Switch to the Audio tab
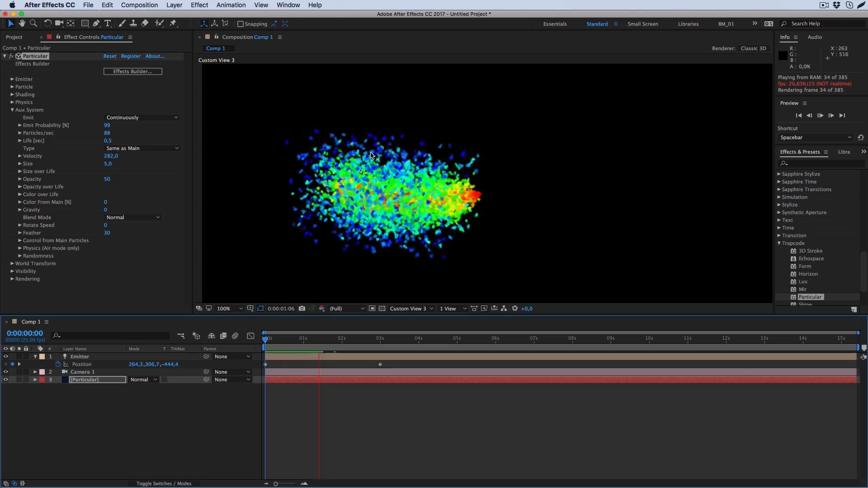Screen dimensions: 868x488 point(815,37)
